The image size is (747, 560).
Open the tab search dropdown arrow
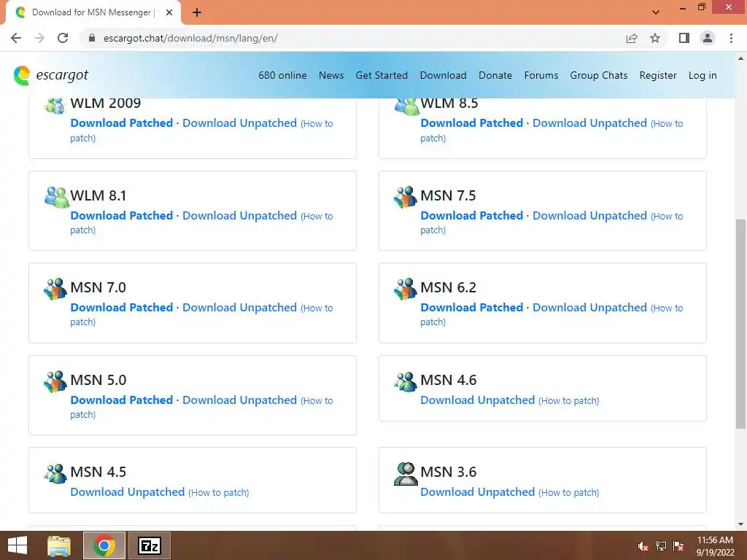tap(656, 12)
